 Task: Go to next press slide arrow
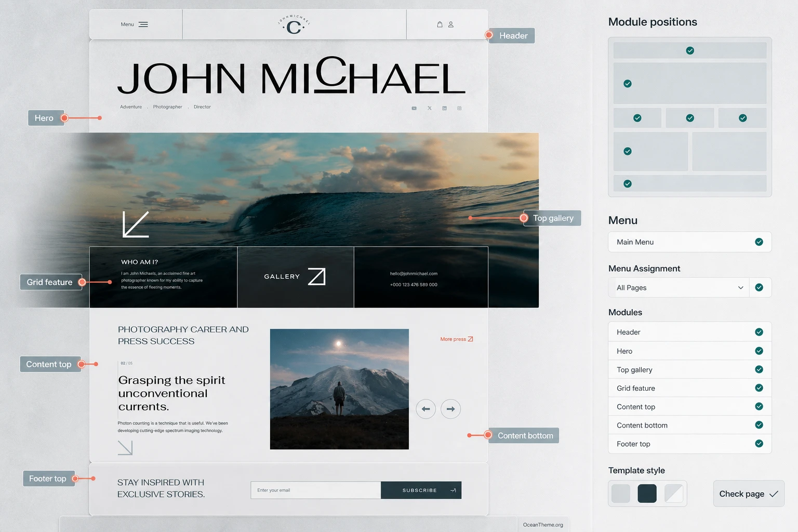tap(450, 409)
